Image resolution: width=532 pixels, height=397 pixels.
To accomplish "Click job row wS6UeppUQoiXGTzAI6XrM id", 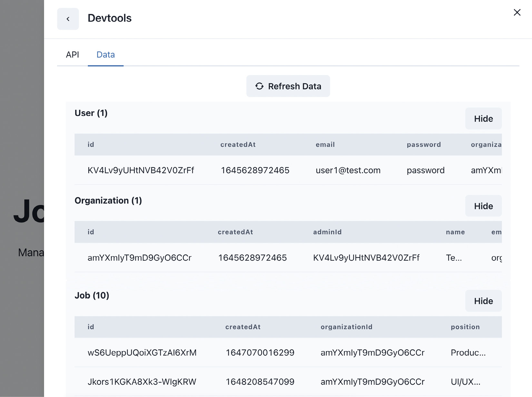I will 142,352.
